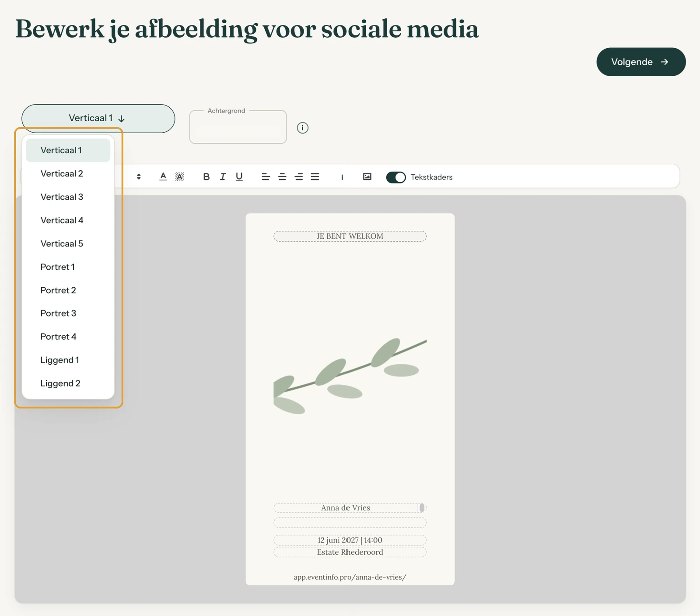This screenshot has width=700, height=616.
Task: Click the font size stepper arrows
Action: [139, 177]
